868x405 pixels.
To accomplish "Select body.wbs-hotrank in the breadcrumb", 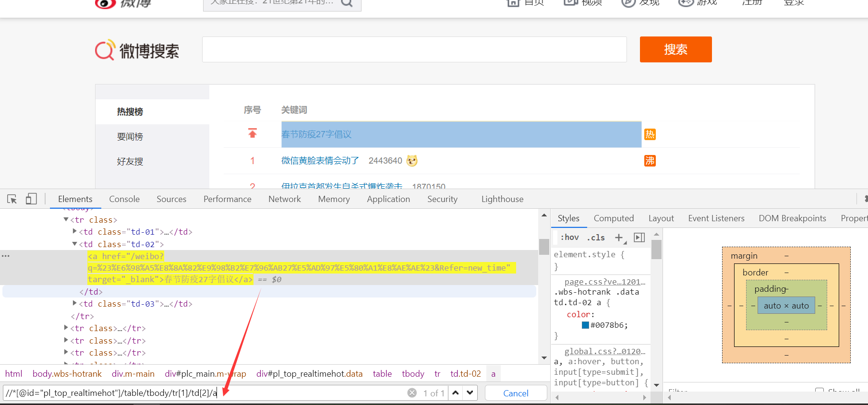I will [x=67, y=374].
